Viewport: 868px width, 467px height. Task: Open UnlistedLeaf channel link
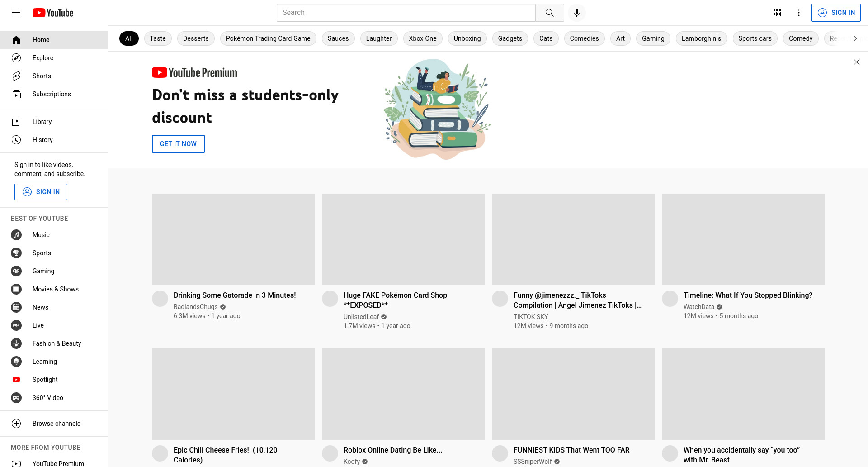pos(361,317)
